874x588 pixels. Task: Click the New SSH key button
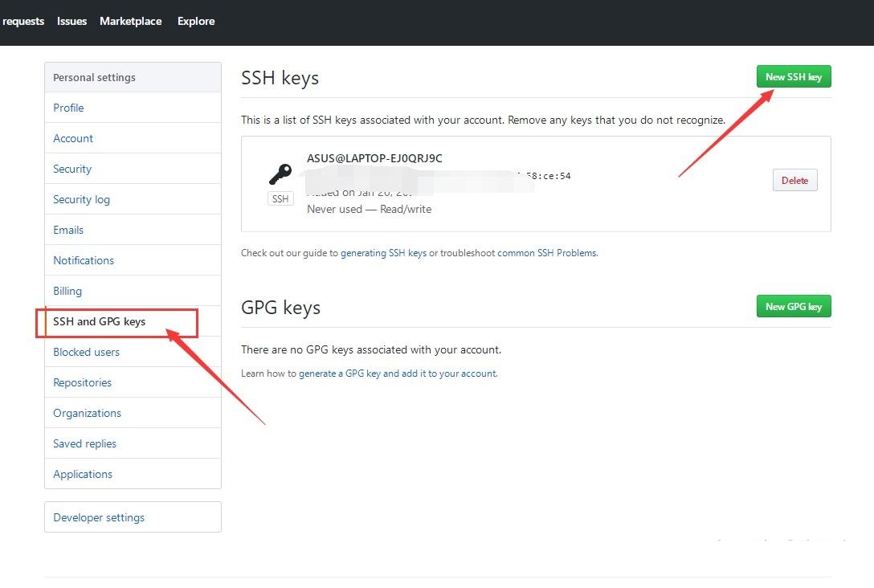pos(793,77)
